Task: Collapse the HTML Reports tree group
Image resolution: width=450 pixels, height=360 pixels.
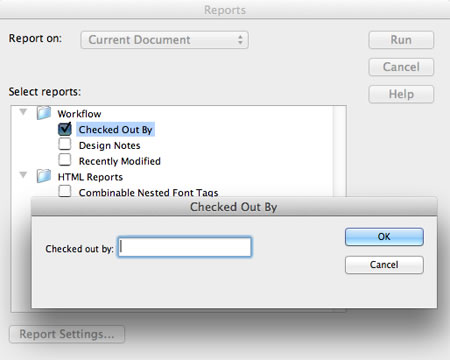Action: pos(23,175)
